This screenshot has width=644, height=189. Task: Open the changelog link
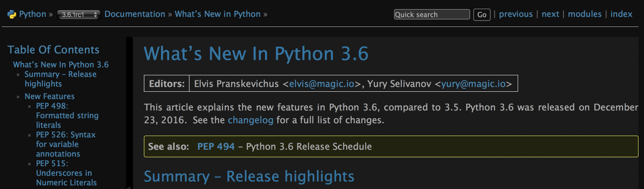[250, 121]
